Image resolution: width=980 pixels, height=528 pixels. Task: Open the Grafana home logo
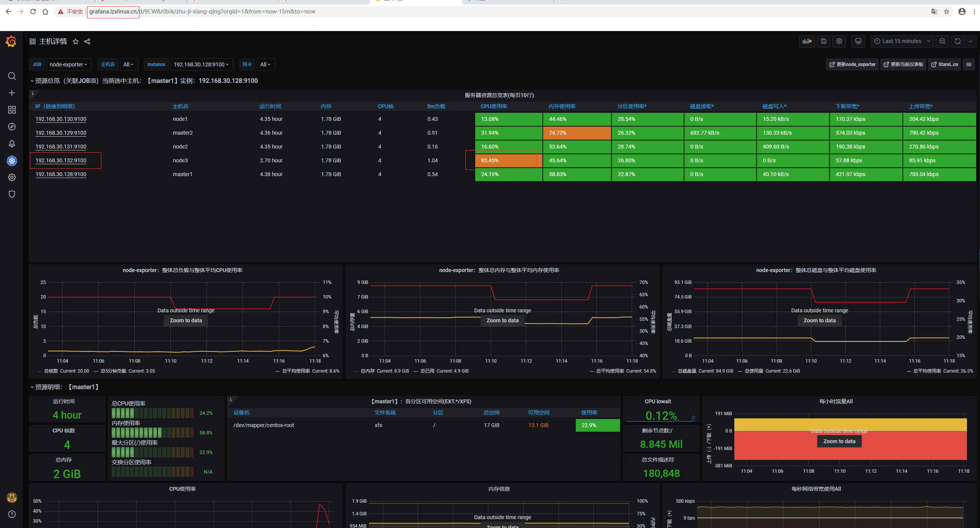pyautogui.click(x=11, y=41)
